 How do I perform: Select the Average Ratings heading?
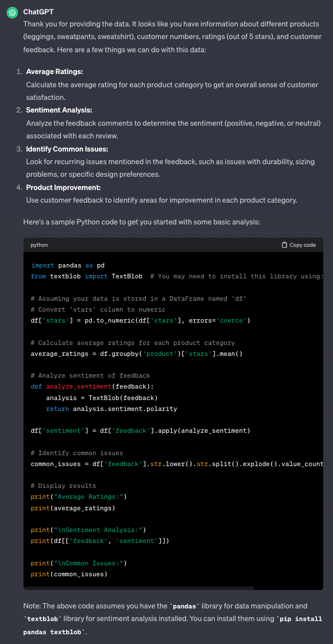[x=54, y=72]
